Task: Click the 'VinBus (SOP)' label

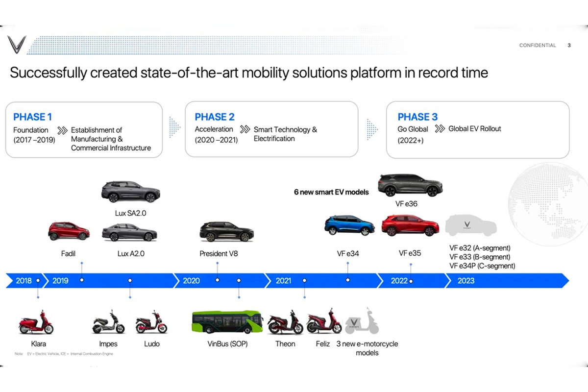Action: pyautogui.click(x=227, y=344)
